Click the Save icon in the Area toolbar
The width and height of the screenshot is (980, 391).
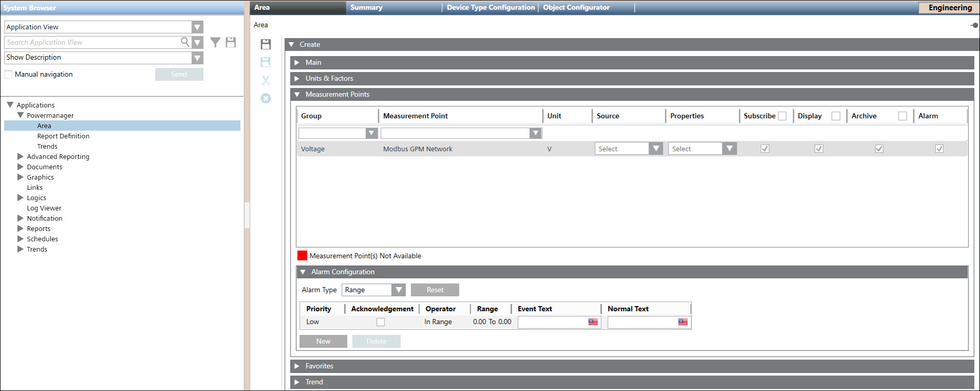[x=266, y=44]
